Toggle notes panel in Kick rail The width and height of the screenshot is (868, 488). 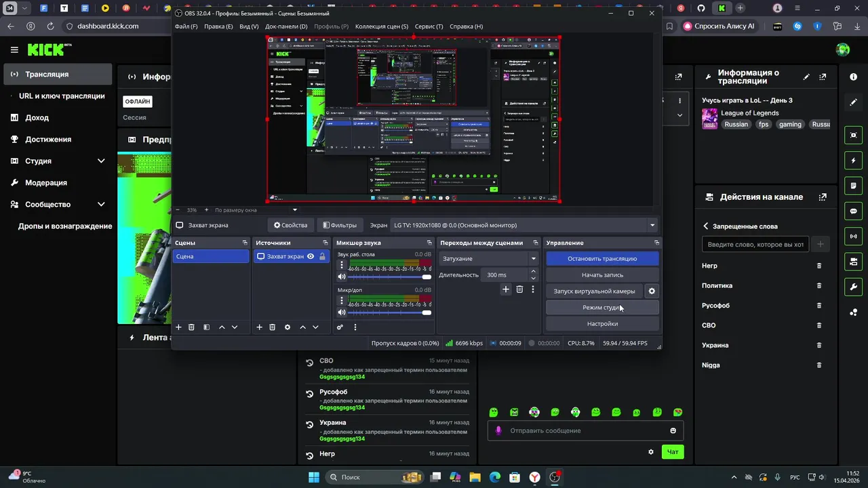click(x=853, y=186)
